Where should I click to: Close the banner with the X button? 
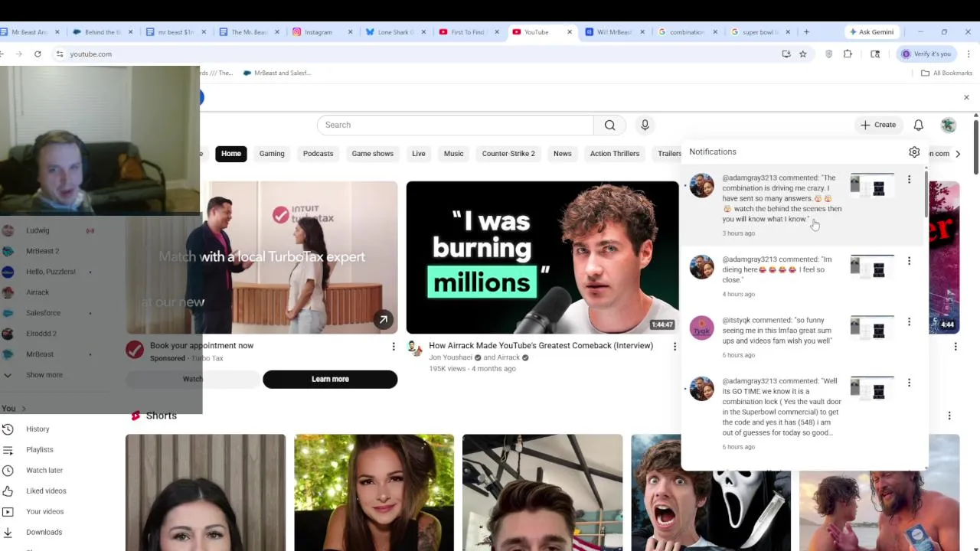pyautogui.click(x=966, y=98)
